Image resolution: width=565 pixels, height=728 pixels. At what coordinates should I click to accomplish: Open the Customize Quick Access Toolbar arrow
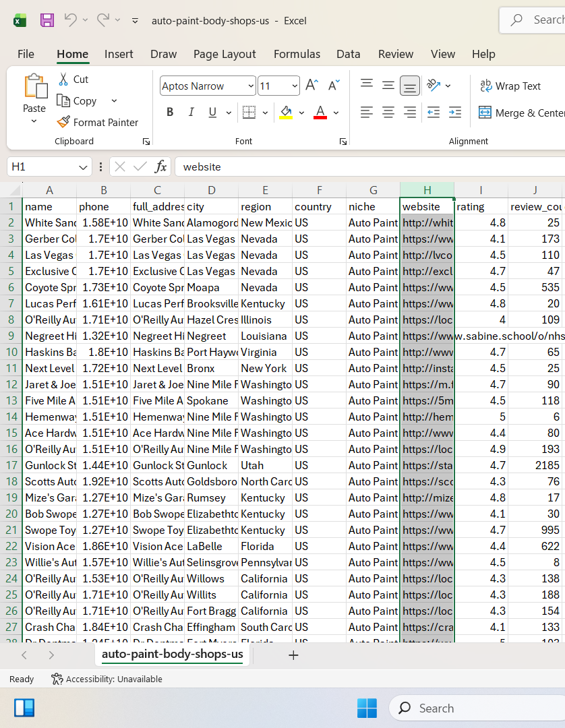(x=135, y=20)
